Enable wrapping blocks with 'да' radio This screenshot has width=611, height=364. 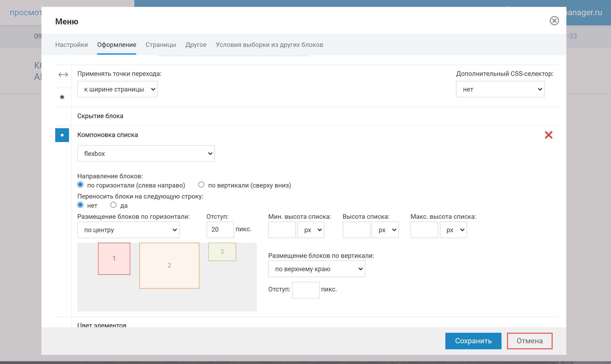[x=113, y=205]
